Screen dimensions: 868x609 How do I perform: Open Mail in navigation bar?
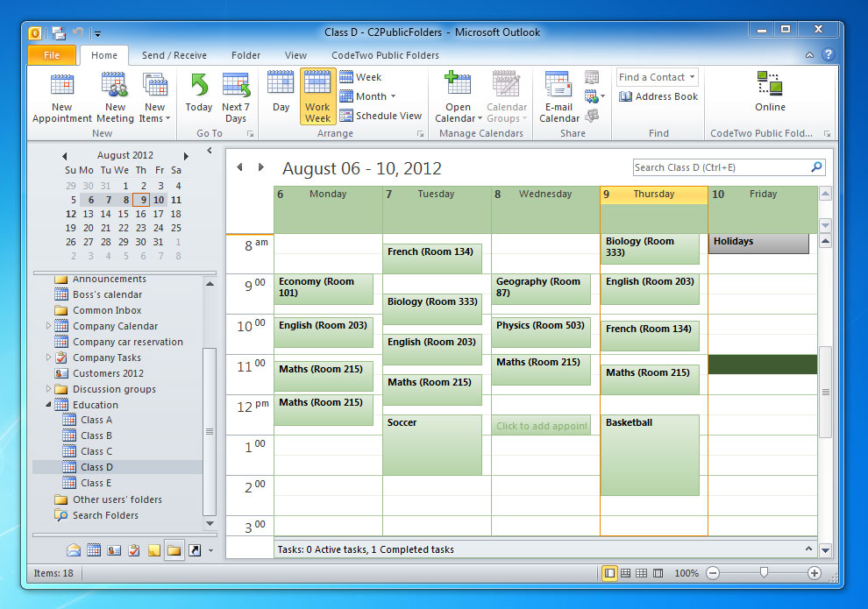coord(74,550)
